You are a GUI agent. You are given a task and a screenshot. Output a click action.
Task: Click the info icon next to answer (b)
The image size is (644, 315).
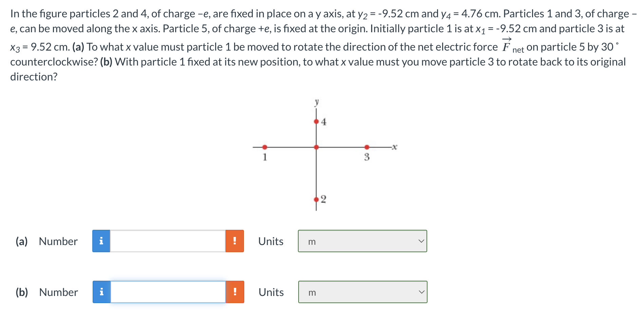(x=101, y=292)
